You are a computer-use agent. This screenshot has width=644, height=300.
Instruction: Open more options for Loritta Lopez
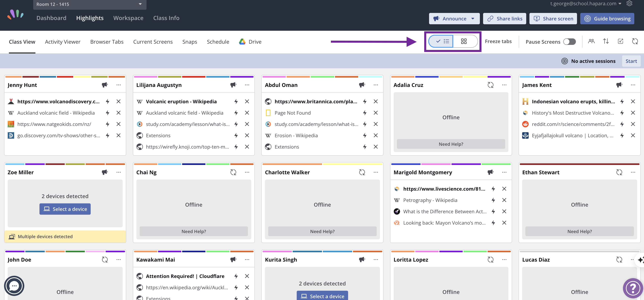point(504,260)
